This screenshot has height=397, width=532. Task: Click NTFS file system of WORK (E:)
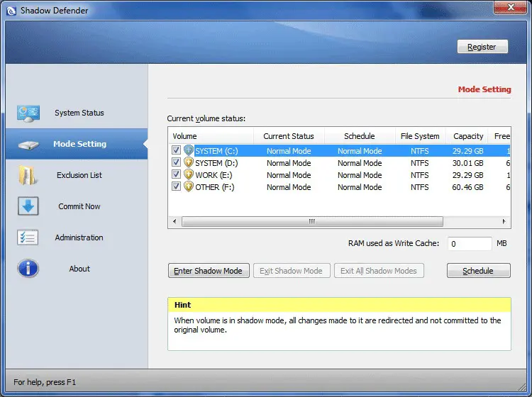pos(420,175)
